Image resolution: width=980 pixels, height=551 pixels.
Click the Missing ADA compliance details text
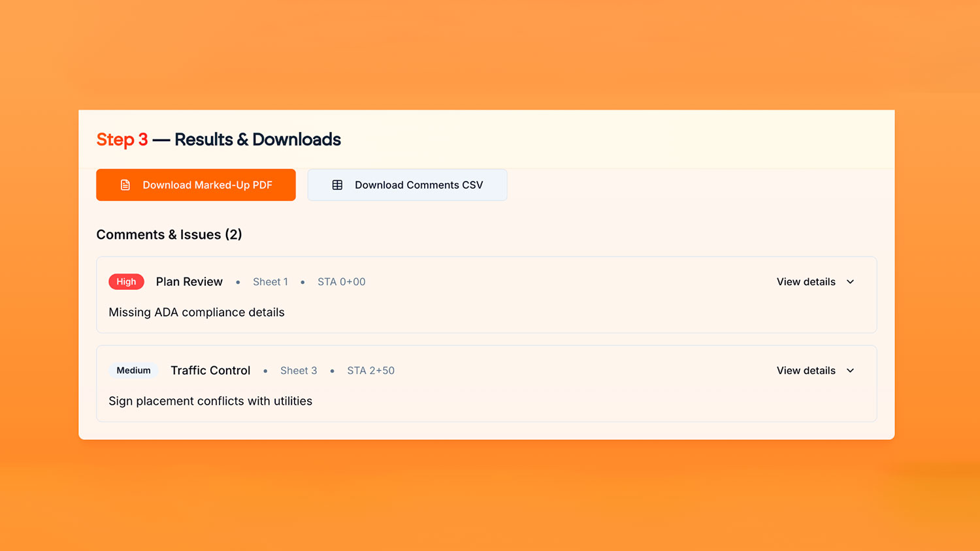coord(197,313)
